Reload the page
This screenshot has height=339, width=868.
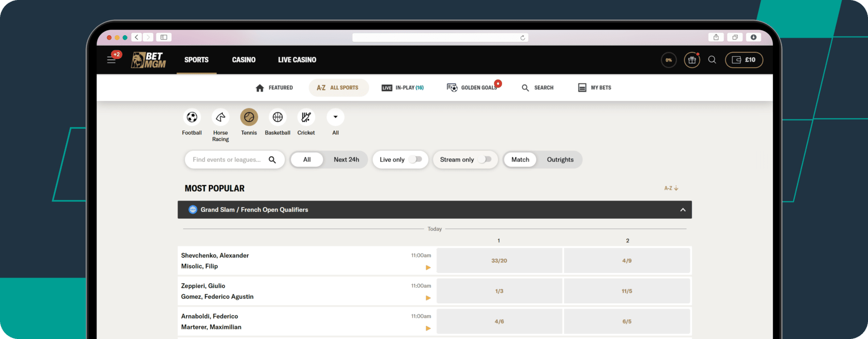click(x=523, y=38)
